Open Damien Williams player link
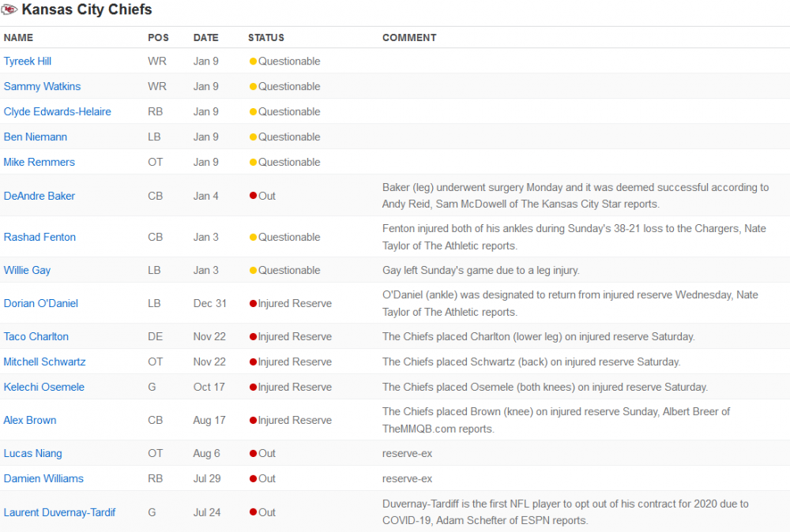This screenshot has height=532, width=790. (x=43, y=478)
